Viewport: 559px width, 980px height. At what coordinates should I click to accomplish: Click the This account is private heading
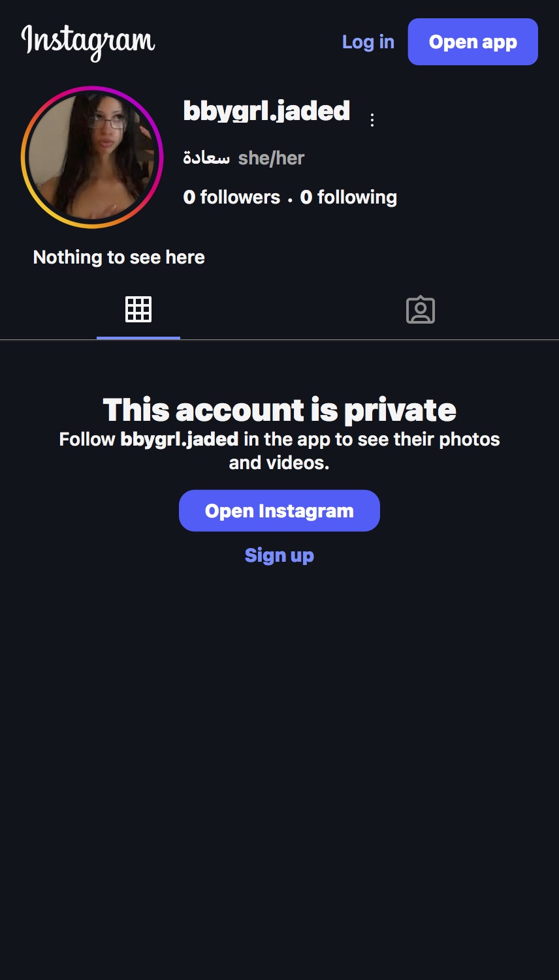point(279,410)
